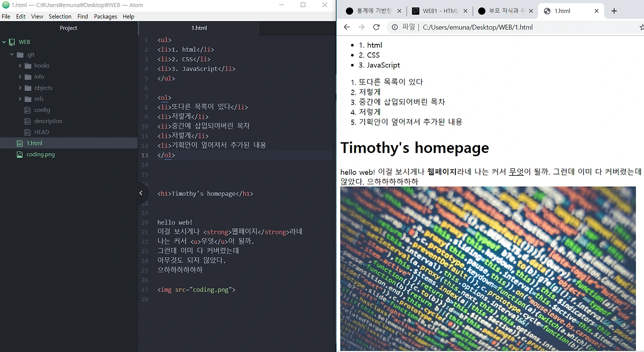Go forward in Chrome
The width and height of the screenshot is (644, 352).
[361, 27]
